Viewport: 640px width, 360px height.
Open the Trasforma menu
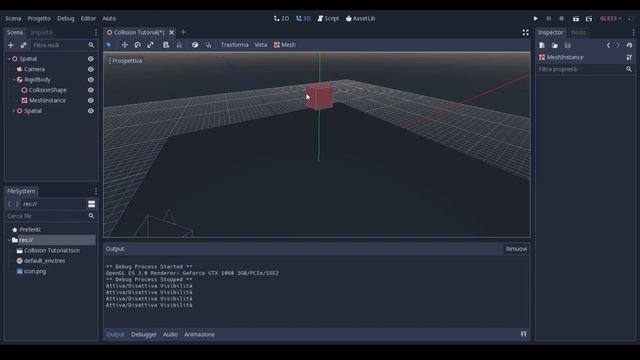tap(234, 45)
